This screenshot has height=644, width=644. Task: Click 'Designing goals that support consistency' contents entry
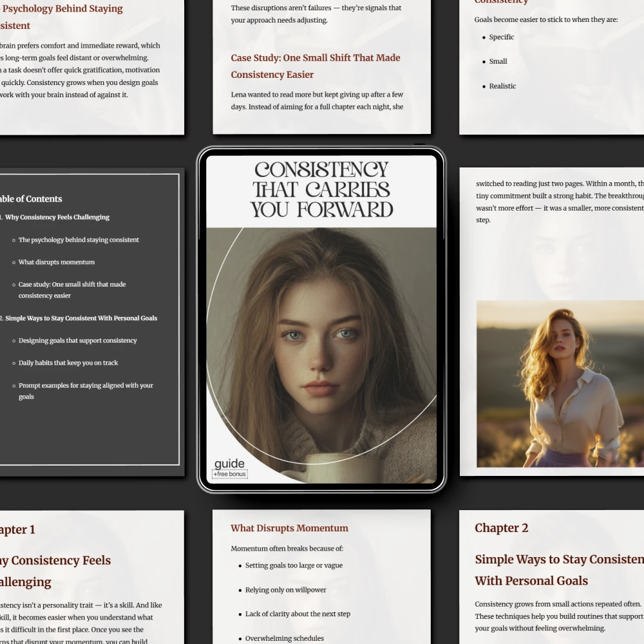pos(77,341)
